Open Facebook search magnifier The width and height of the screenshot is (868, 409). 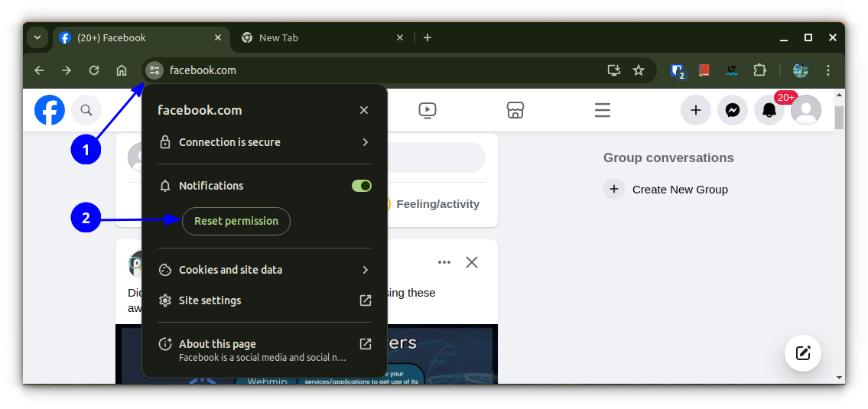point(86,110)
